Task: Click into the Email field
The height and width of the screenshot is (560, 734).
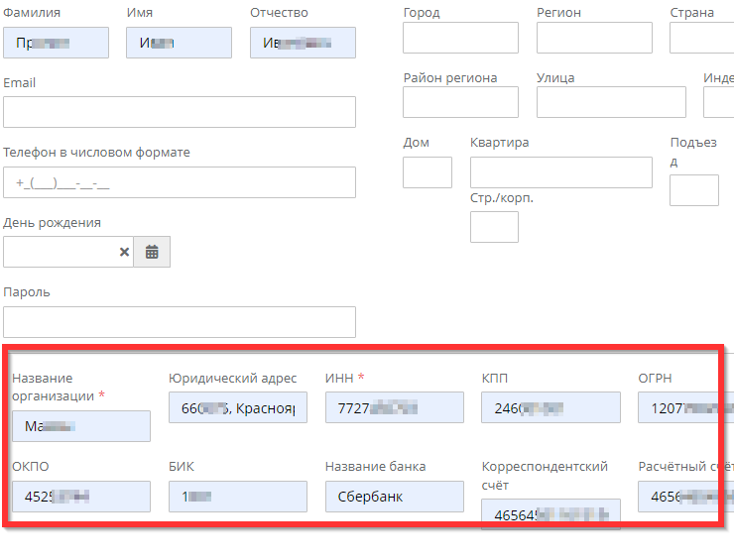Action: [180, 112]
